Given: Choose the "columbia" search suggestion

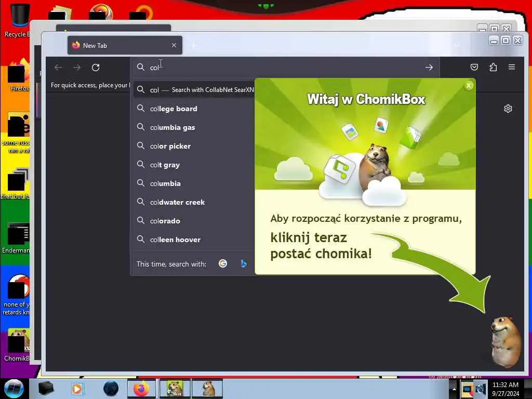Looking at the screenshot, I should (x=192, y=183).
